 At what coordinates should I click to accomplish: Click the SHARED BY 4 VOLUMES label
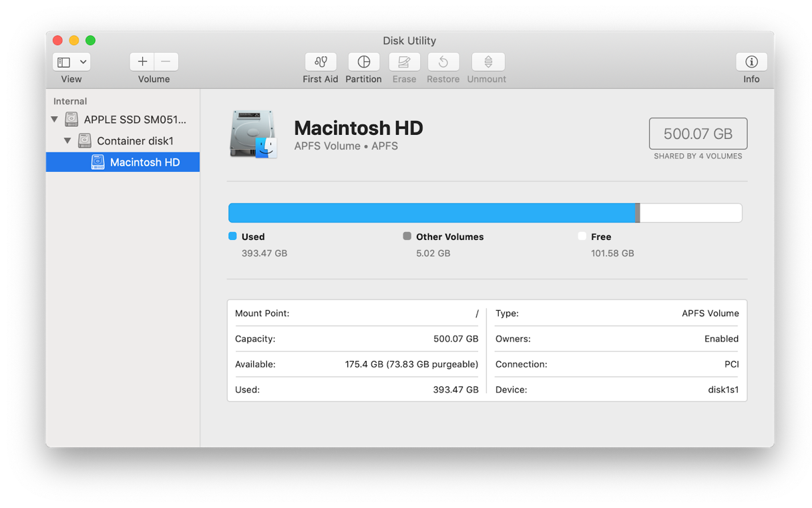(x=698, y=156)
